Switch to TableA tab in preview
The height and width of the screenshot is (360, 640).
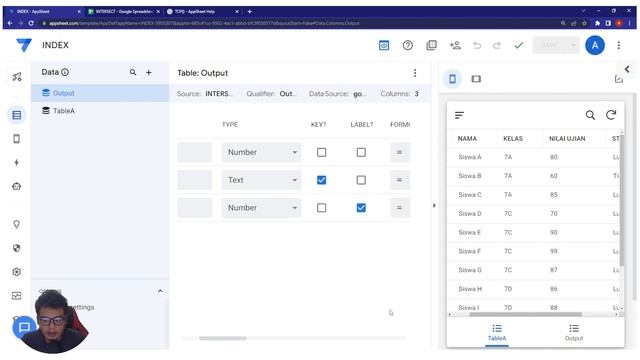[x=497, y=333]
